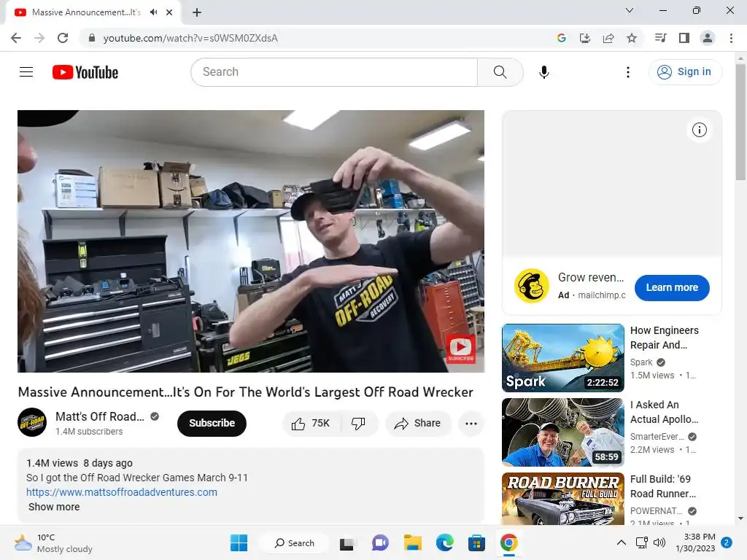Click the Google icon in address bar
747x560 pixels.
(x=562, y=38)
